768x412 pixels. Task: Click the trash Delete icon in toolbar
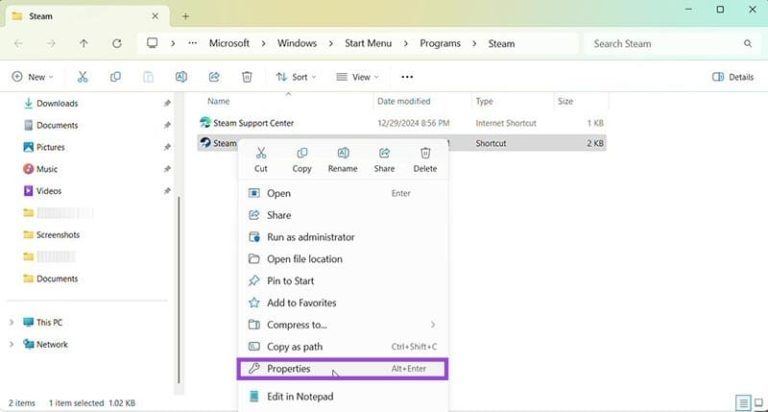pyautogui.click(x=247, y=77)
